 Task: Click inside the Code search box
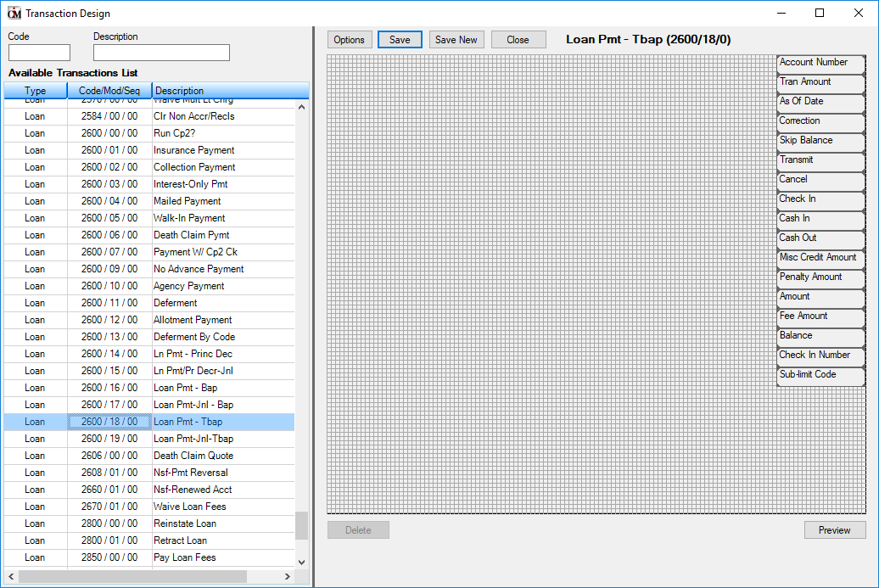(38, 52)
